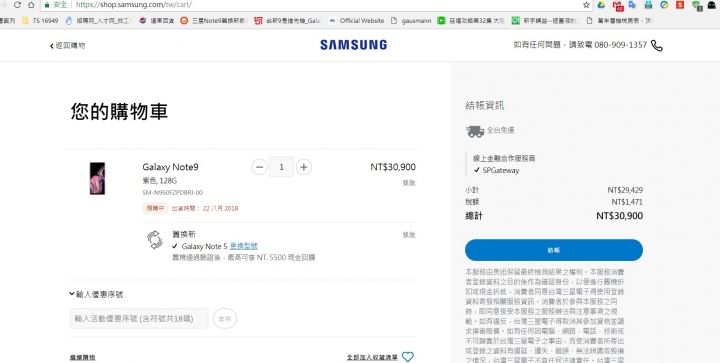The width and height of the screenshot is (720, 363).
Task: Open the gausmann bookmark
Action: pos(411,21)
